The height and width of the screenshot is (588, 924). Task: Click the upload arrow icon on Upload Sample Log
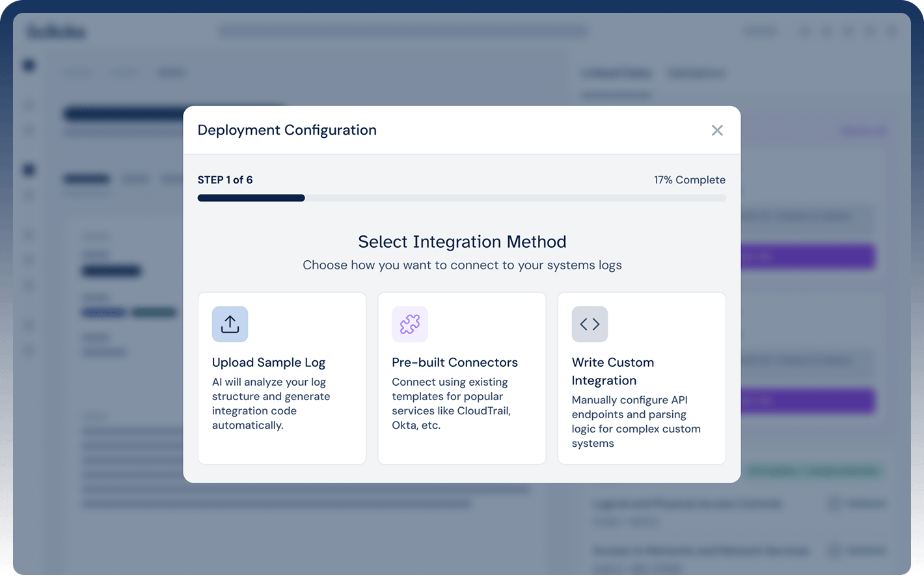click(x=230, y=324)
